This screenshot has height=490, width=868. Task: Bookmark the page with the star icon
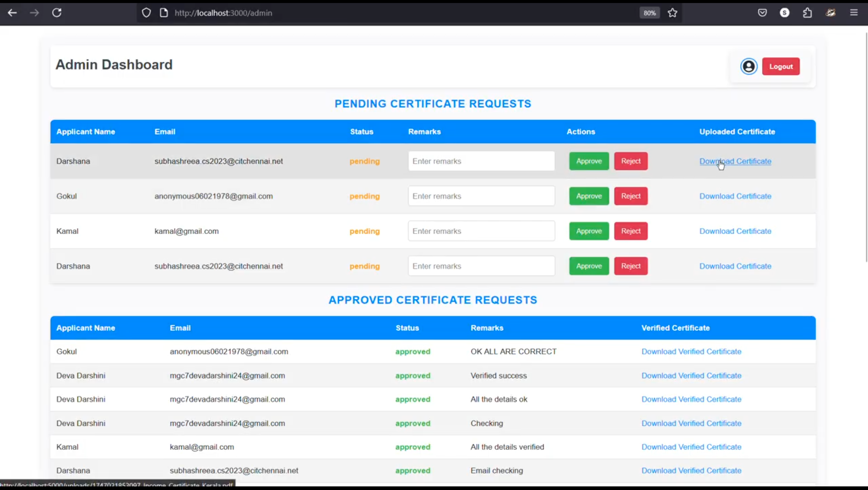[x=673, y=13]
